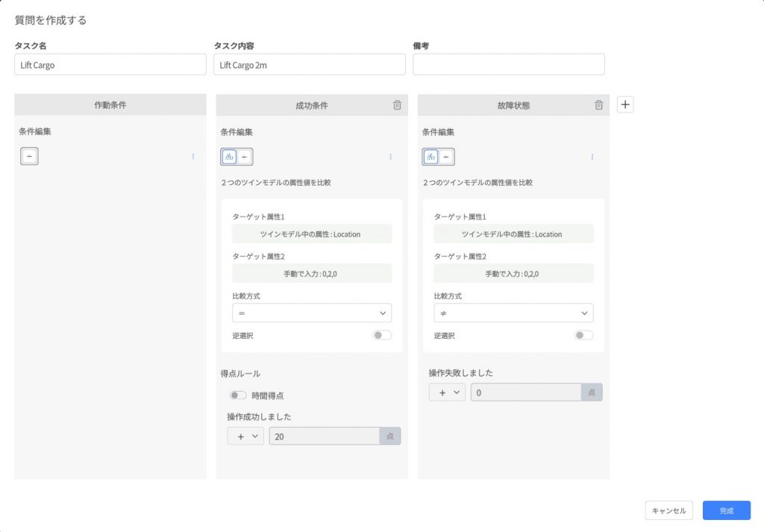
Task: Click the 完成 button
Action: click(x=726, y=510)
